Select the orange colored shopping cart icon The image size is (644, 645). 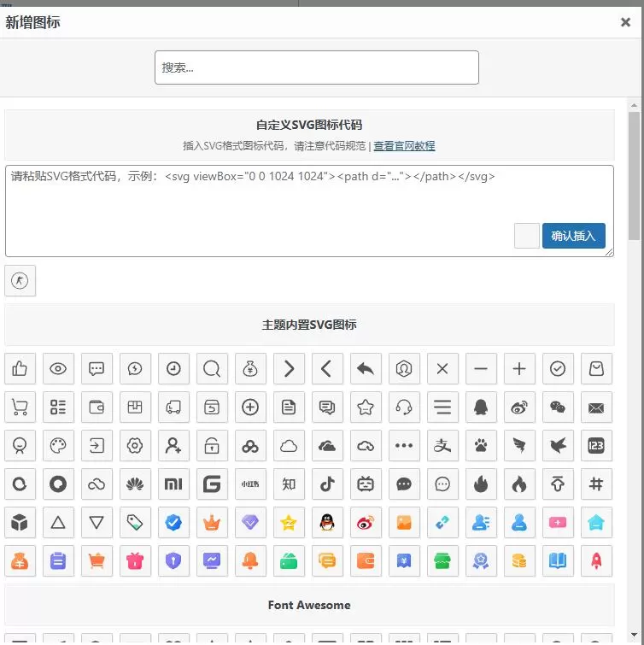pyautogui.click(x=97, y=561)
